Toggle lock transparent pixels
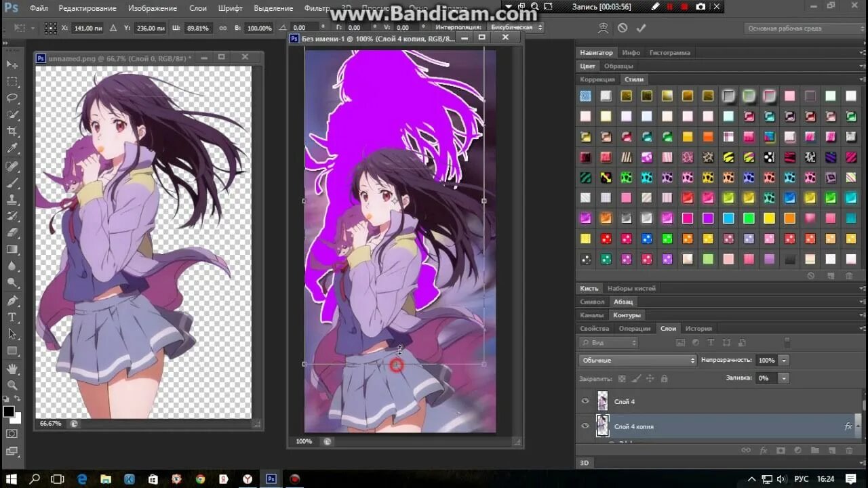This screenshot has height=488, width=868. click(623, 379)
